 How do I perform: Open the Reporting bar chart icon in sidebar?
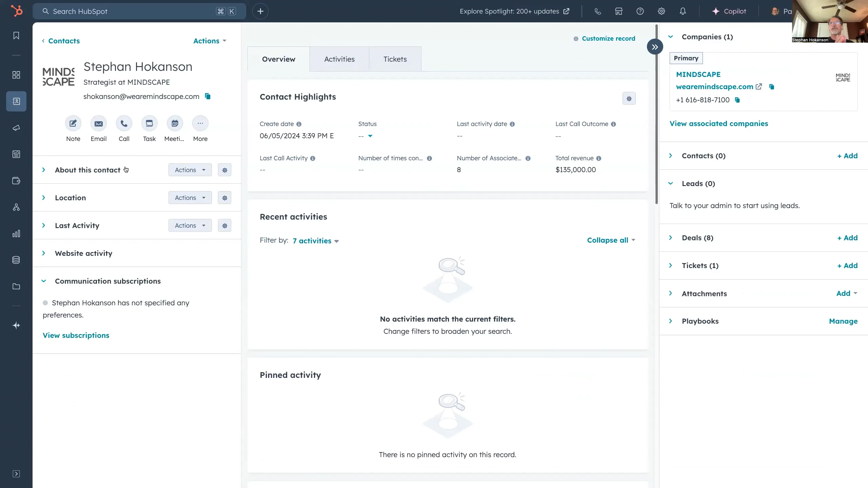point(16,233)
